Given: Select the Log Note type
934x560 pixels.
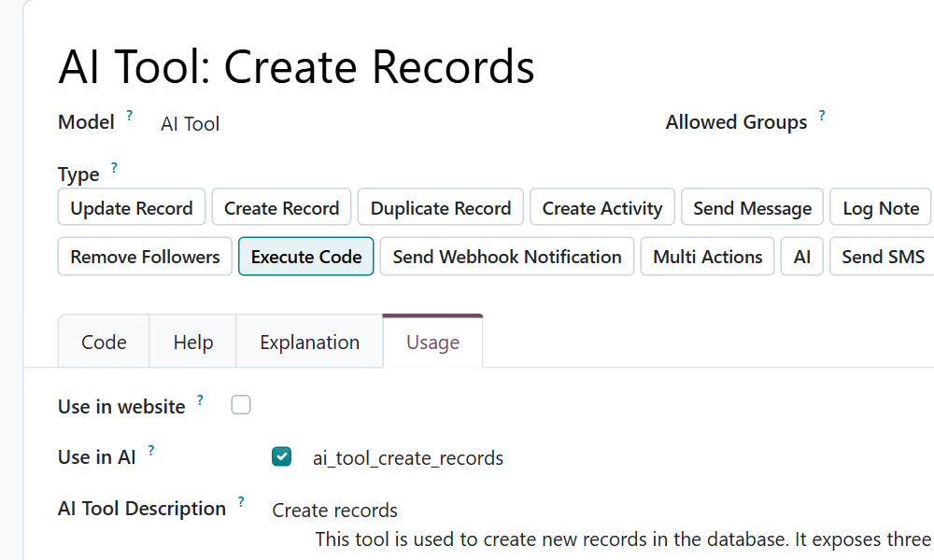Looking at the screenshot, I should click(x=881, y=208).
